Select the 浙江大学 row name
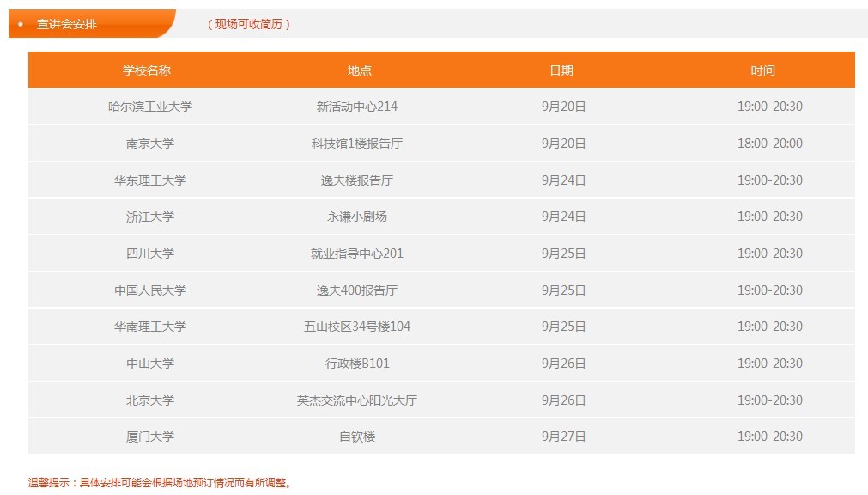This screenshot has height=495, width=868. coord(150,217)
